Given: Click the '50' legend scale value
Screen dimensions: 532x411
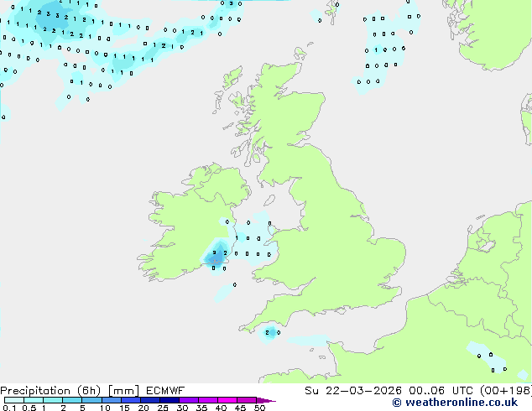Looking at the screenshot, I should [259, 408].
